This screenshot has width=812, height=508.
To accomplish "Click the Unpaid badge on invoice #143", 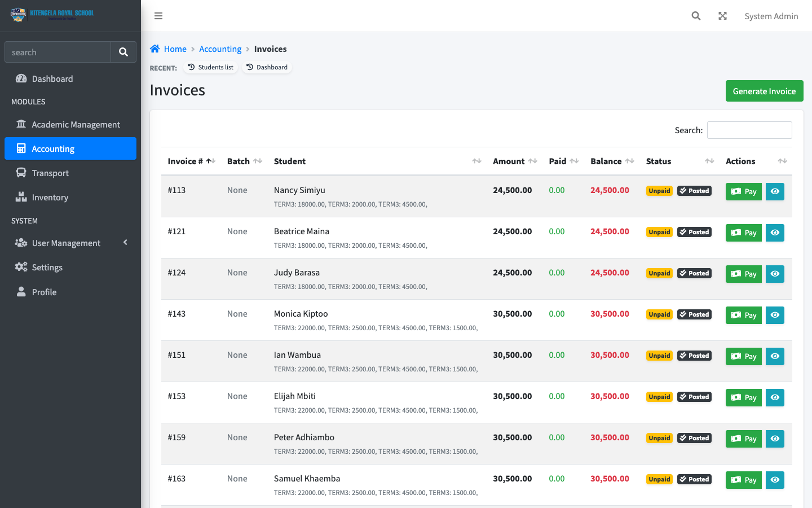I will (x=659, y=314).
